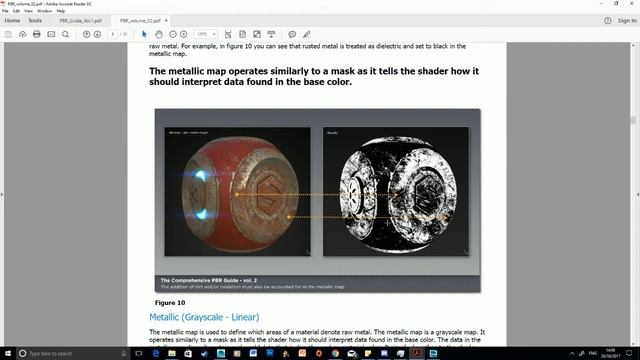Screen dimensions: 640x360
Task: Switch to full screen mode icon
Action: 257,34
